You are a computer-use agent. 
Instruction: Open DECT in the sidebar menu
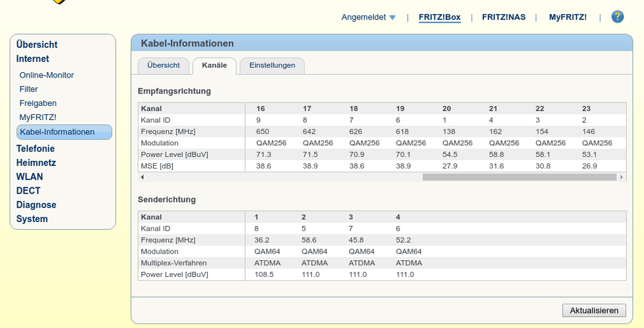28,190
